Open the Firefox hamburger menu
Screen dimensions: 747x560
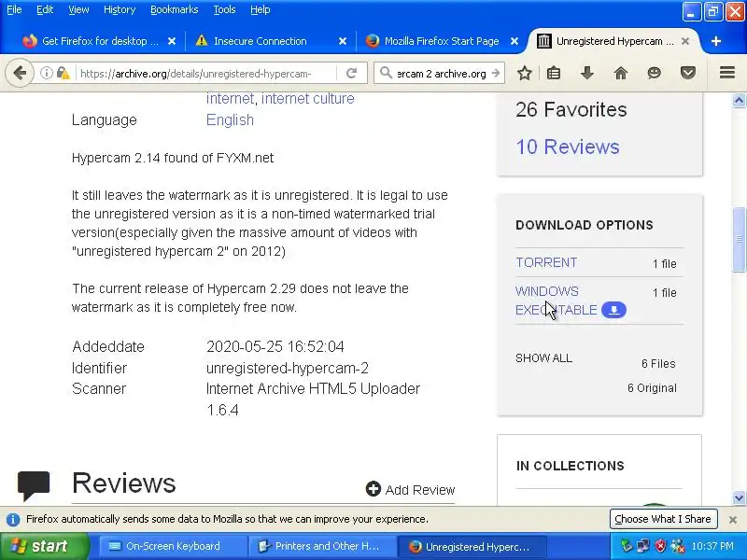coord(727,73)
